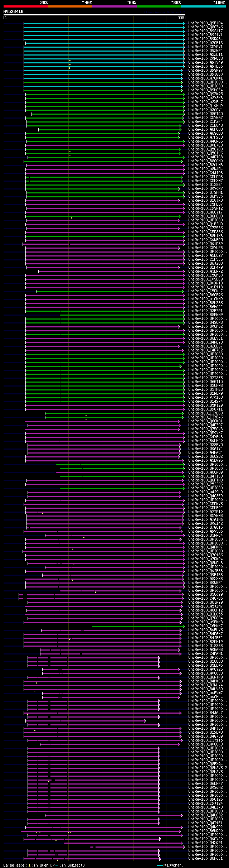
Task: Select hit label UniRef100_B2AUM8
Action: [205, 165]
